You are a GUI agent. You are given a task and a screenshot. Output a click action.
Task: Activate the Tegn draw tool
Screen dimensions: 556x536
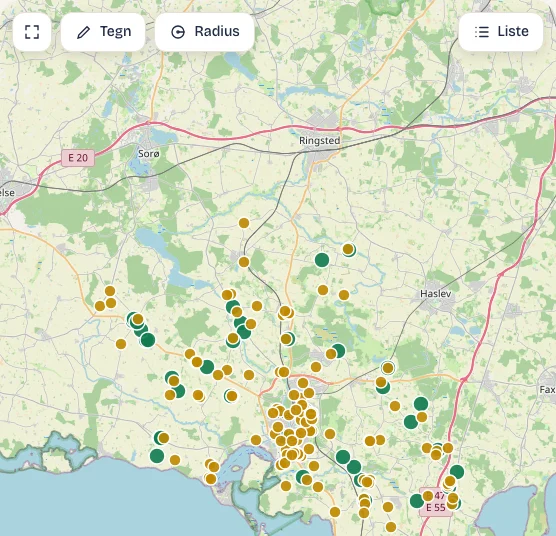coord(103,32)
